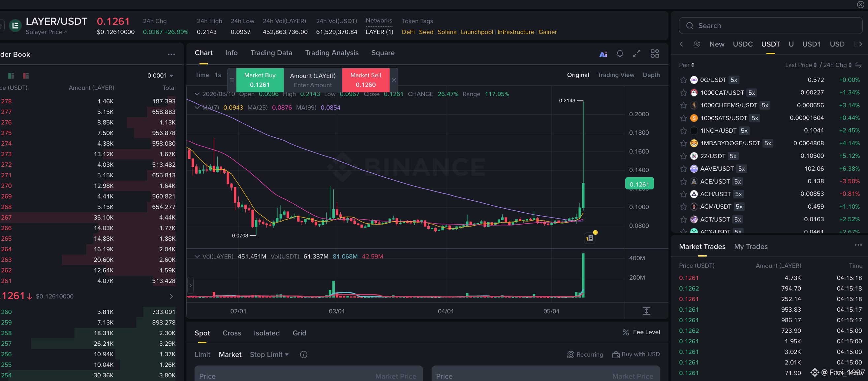Click the left Price Market Price field

pos(308,374)
